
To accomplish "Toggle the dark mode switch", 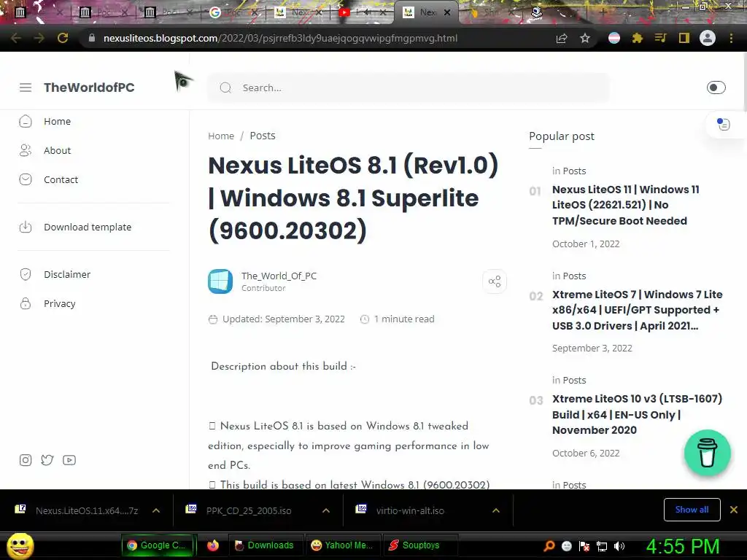I will pos(716,87).
